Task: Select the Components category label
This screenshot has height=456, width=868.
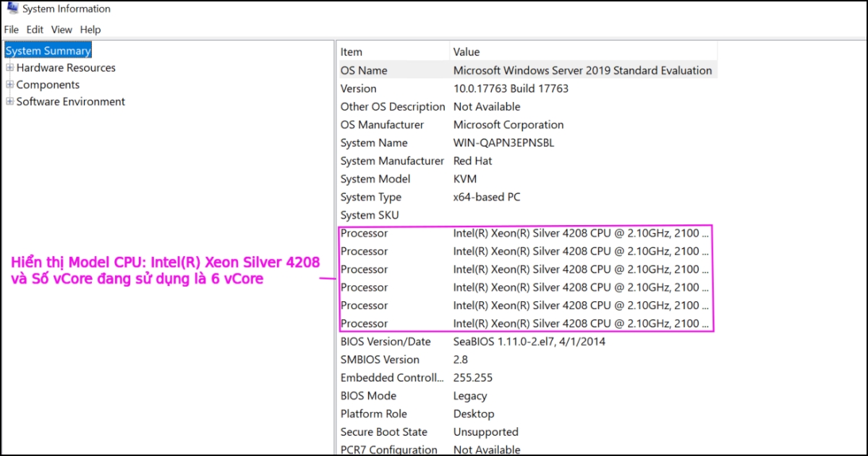Action: pyautogui.click(x=48, y=84)
